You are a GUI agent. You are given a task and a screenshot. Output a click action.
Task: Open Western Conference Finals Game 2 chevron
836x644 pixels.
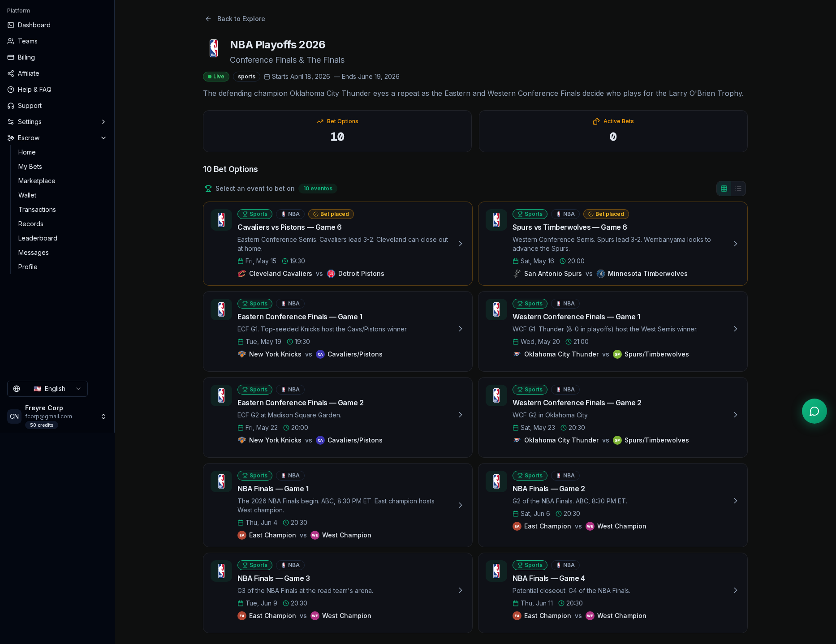tap(736, 415)
